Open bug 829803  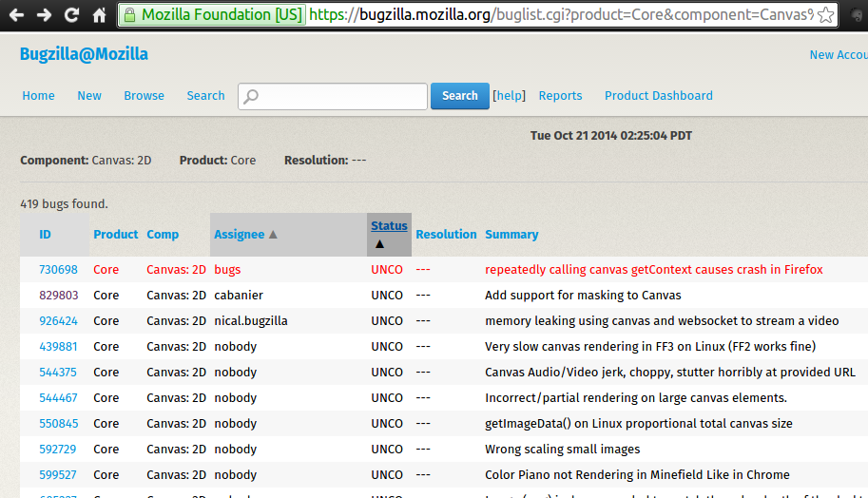(x=58, y=296)
